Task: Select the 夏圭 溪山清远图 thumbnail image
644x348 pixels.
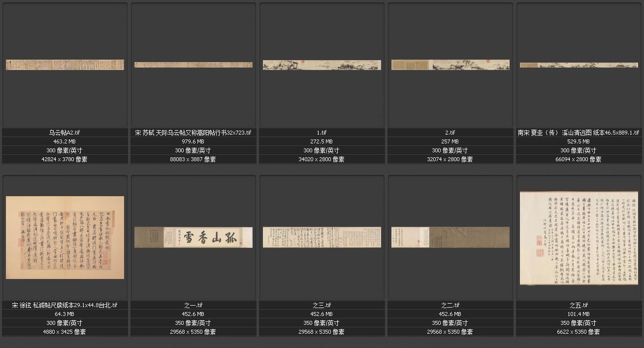Action: (579, 65)
